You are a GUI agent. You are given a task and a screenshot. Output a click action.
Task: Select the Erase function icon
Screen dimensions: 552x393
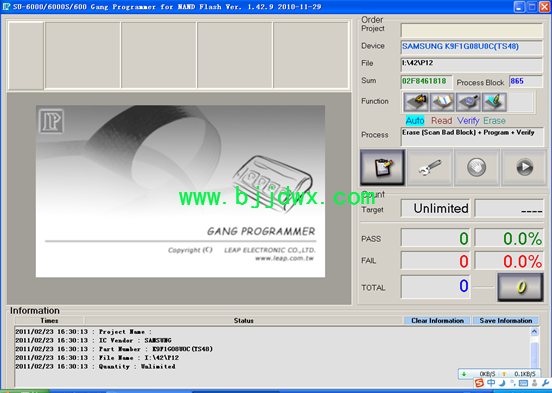494,102
